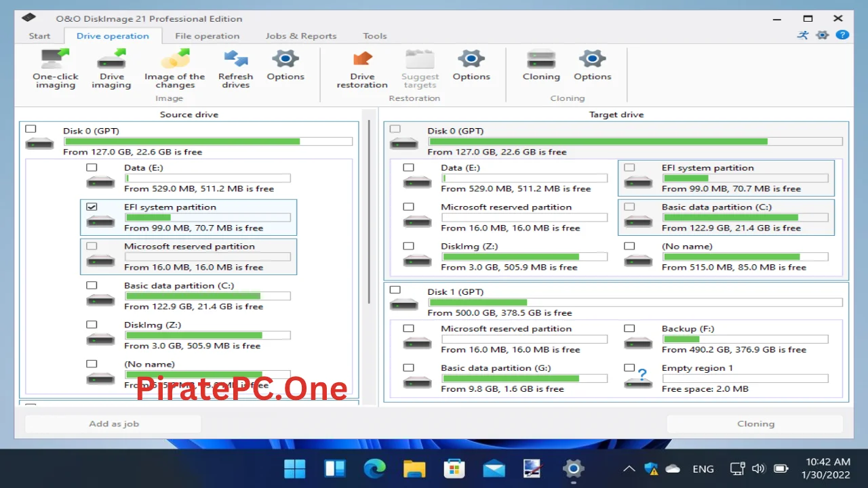This screenshot has width=868, height=488.
Task: Check source Data (E:) checkbox
Action: (x=92, y=167)
